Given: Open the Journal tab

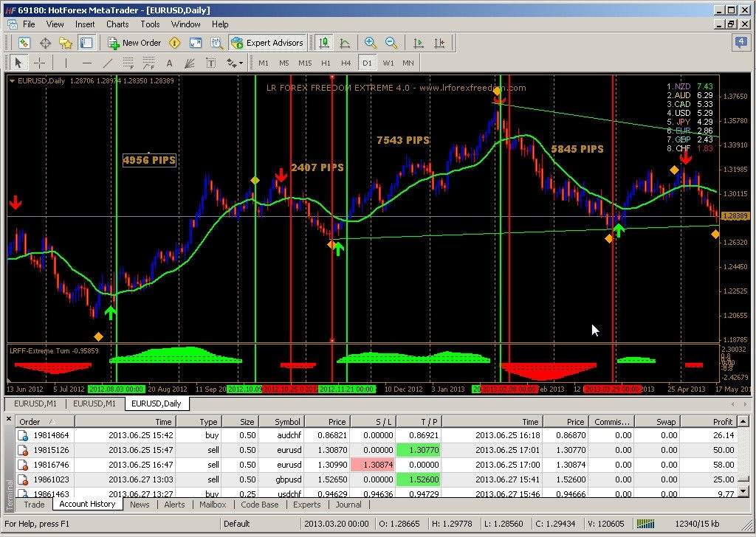Looking at the screenshot, I should (x=348, y=505).
